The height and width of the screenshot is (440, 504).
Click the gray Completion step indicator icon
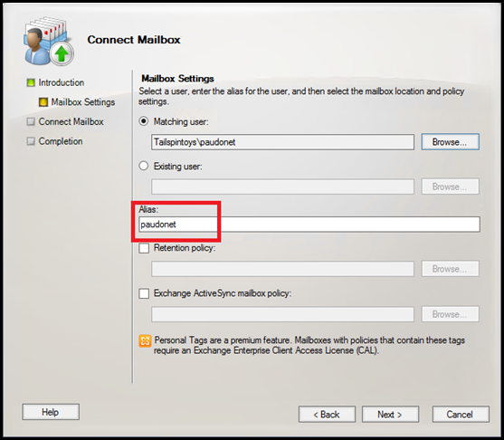[31, 141]
